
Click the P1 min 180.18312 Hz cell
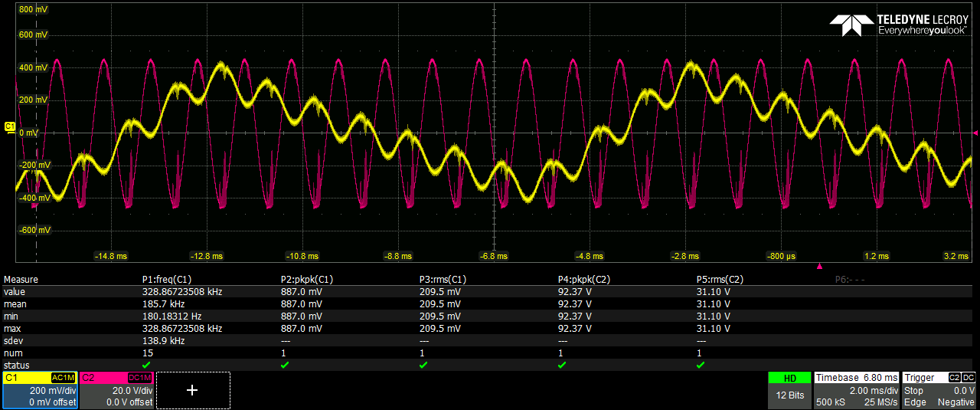click(x=172, y=317)
